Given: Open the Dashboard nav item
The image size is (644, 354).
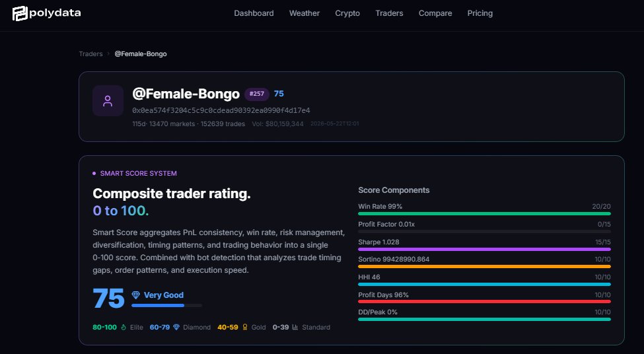Looking at the screenshot, I should coord(254,13).
